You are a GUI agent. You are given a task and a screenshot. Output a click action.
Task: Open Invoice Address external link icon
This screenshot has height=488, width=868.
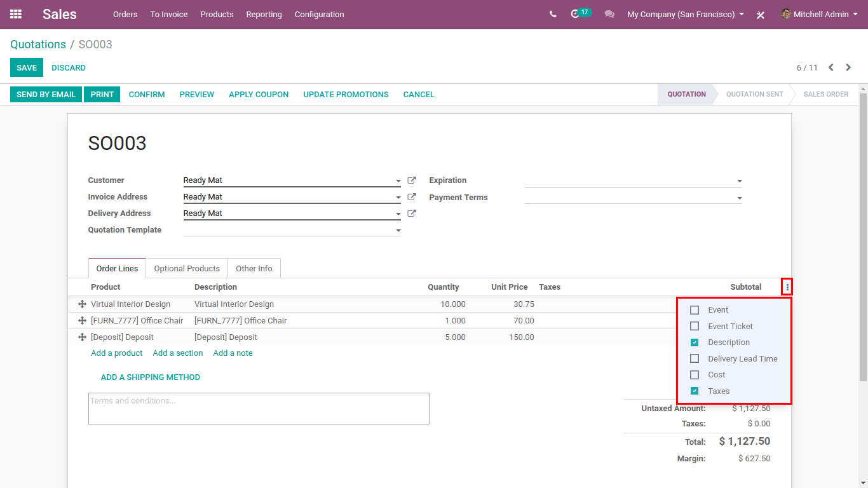[412, 197]
